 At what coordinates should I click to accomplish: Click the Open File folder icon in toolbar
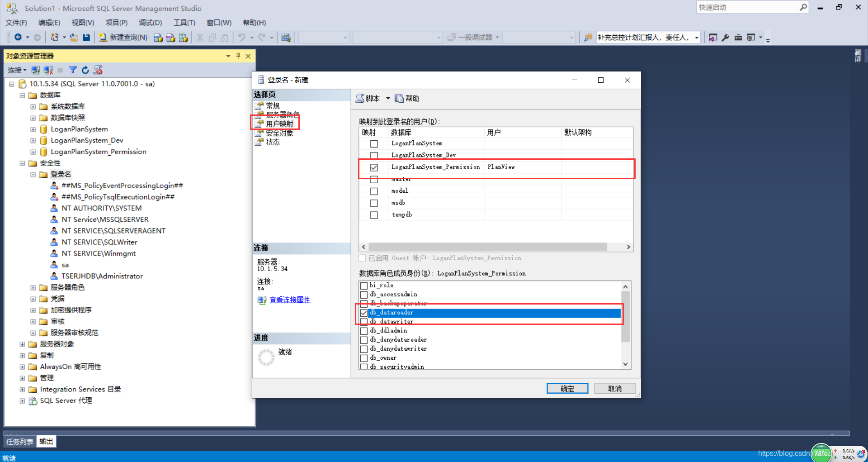click(74, 38)
